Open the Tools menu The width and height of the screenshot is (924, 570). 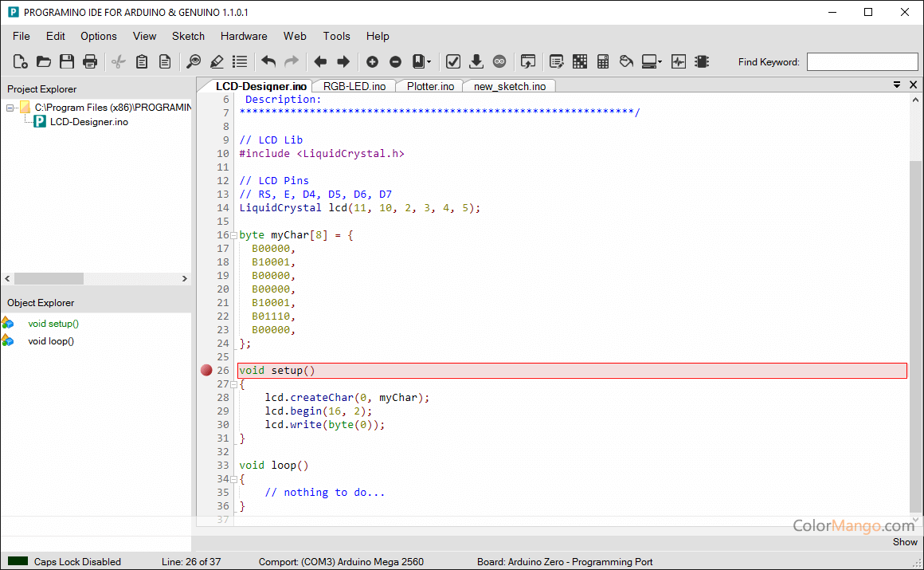(x=336, y=36)
